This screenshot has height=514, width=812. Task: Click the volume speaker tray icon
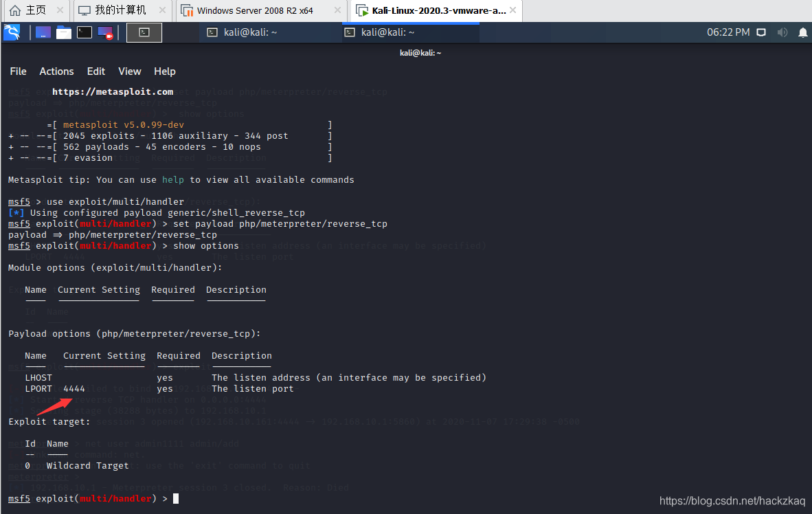click(782, 32)
